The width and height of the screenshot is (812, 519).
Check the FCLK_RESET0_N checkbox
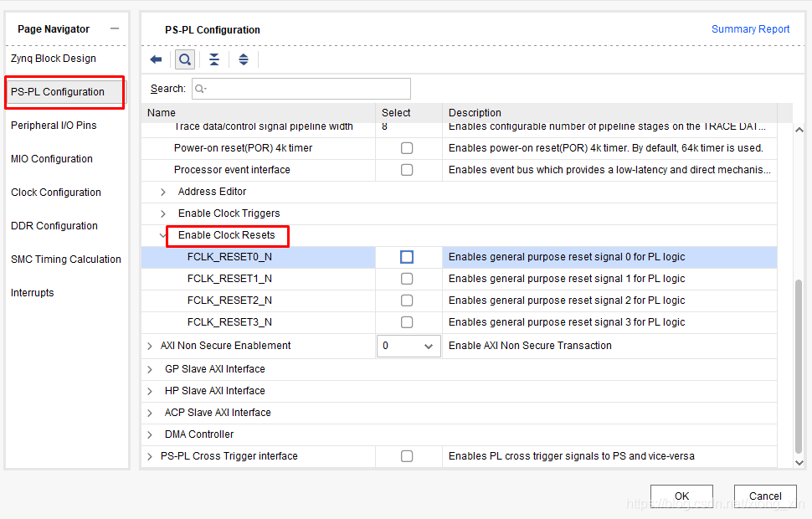(x=407, y=257)
